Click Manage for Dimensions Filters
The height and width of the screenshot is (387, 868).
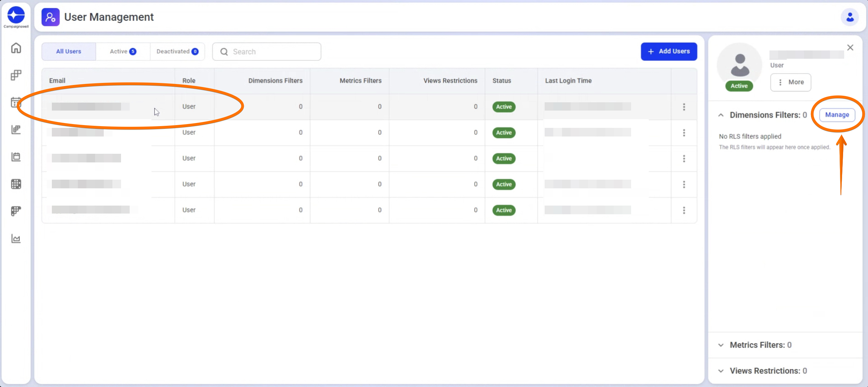[x=837, y=115]
